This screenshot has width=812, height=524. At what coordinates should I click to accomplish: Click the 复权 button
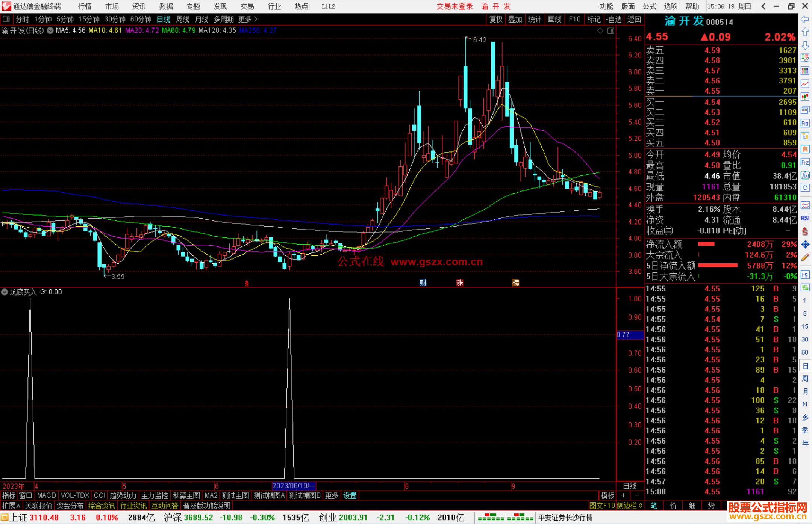(x=495, y=19)
